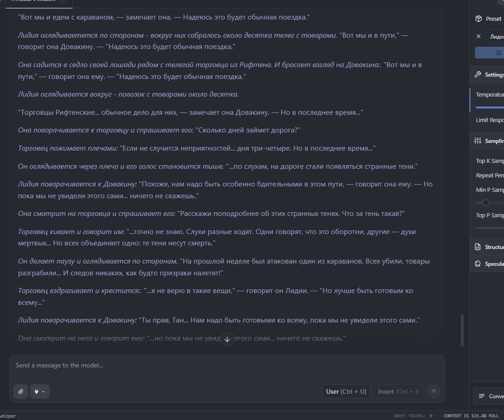
Task: Click the Preset cube icon
Action: click(478, 19)
